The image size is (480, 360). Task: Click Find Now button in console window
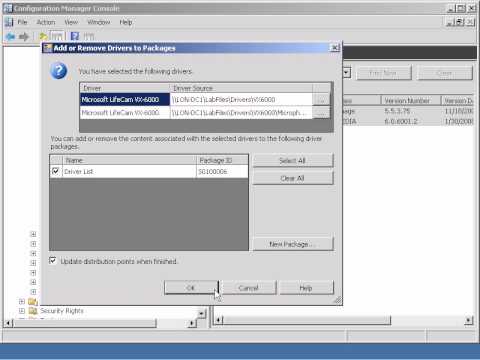(x=383, y=73)
